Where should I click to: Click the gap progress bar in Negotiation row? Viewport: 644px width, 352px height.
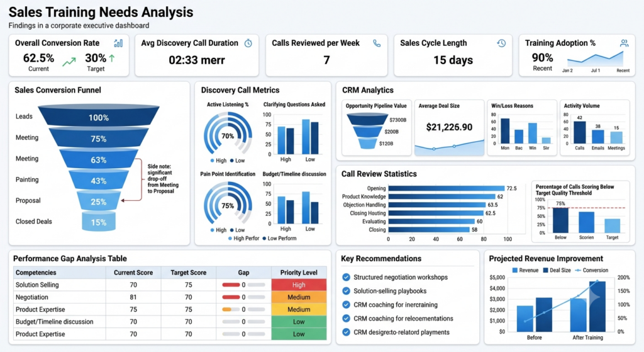(x=243, y=297)
